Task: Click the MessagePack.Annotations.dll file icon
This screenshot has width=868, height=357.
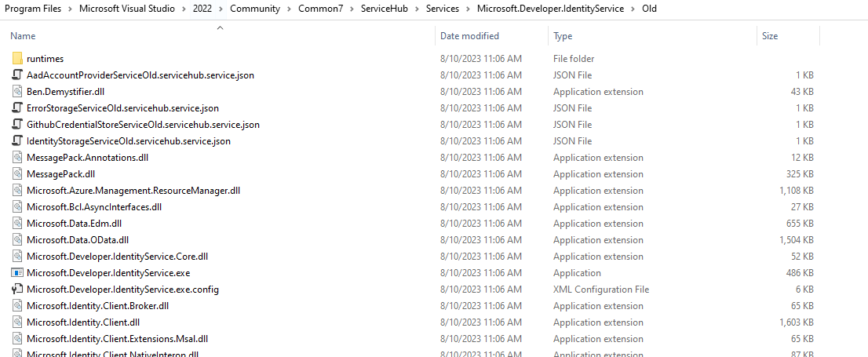Action: [x=17, y=157]
